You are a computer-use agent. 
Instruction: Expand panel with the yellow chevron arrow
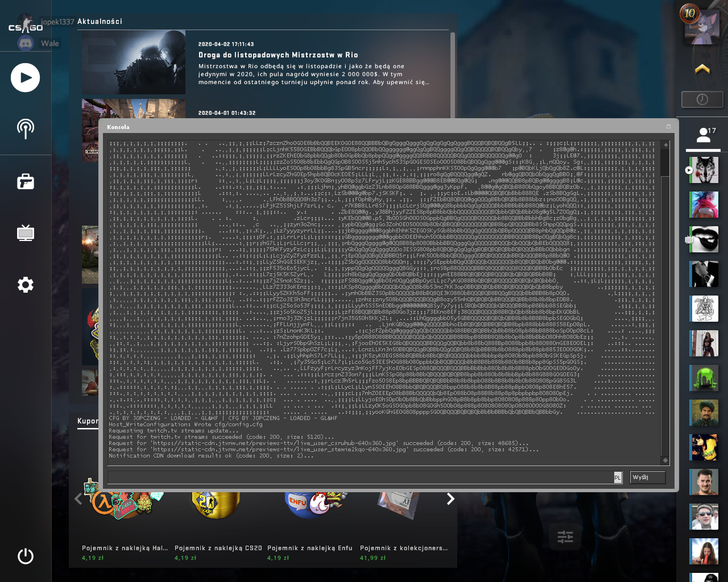click(x=702, y=69)
